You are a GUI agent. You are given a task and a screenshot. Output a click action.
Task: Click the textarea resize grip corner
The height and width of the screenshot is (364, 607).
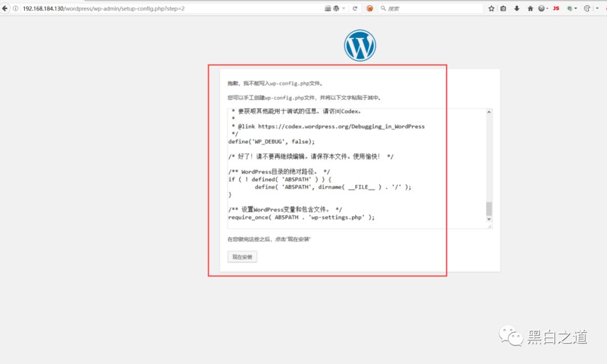(x=490, y=226)
